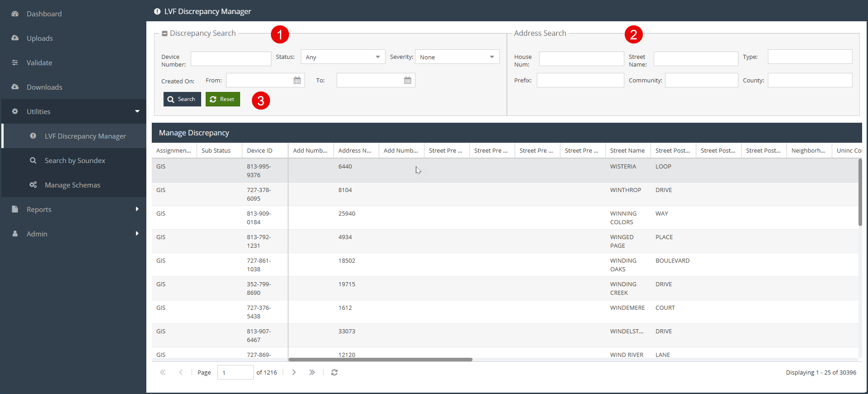
Task: Go to first page
Action: click(163, 372)
